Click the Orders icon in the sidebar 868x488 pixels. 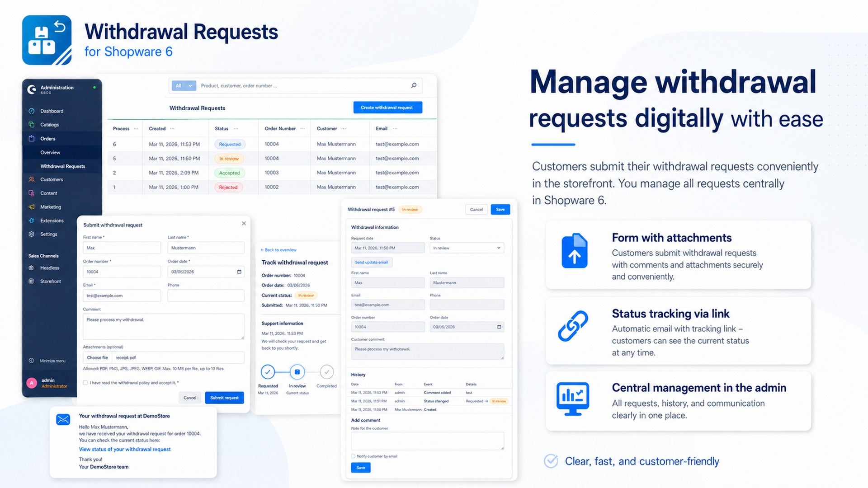[32, 139]
